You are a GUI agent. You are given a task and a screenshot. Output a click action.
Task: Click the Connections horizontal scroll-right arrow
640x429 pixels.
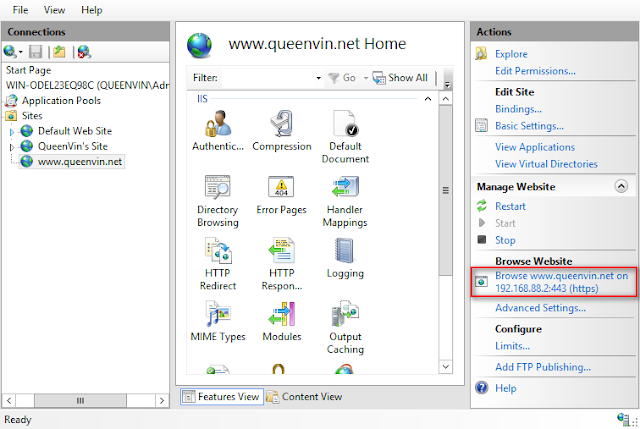click(162, 400)
